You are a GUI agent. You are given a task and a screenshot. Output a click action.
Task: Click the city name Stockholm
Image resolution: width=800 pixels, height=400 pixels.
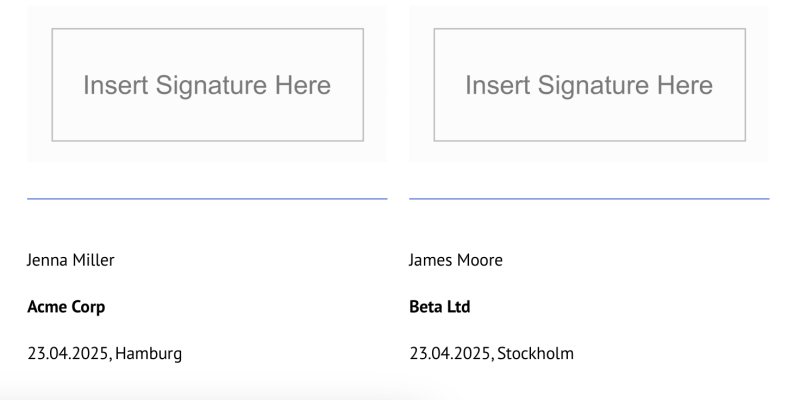(x=535, y=354)
